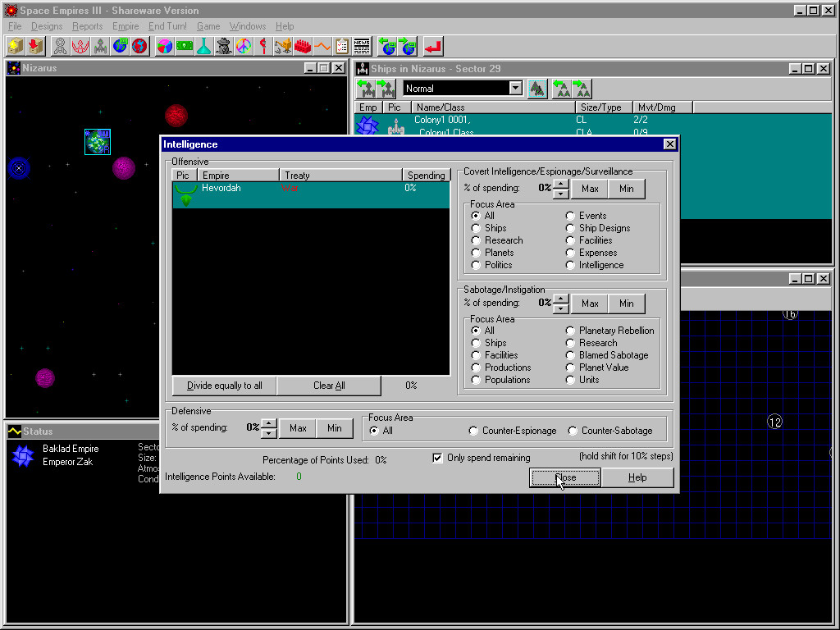Open the NEWS newspaper toolbar icon
The image size is (840, 630).
[x=362, y=46]
